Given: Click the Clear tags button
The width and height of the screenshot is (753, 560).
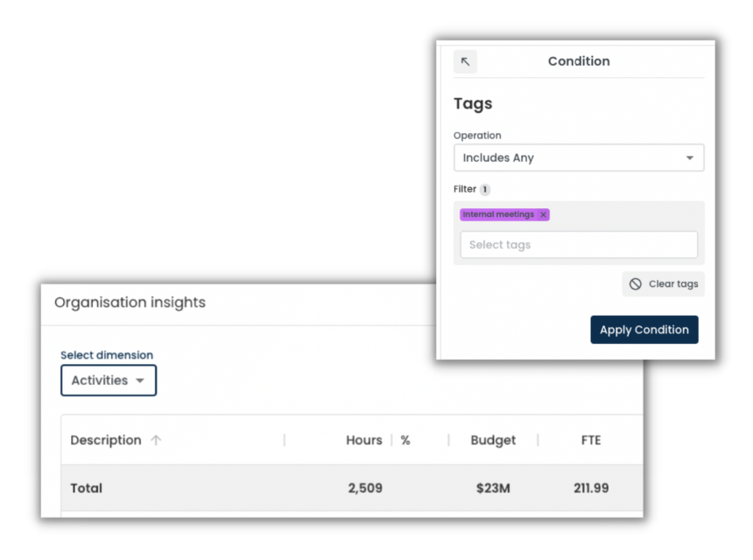Looking at the screenshot, I should (x=663, y=284).
